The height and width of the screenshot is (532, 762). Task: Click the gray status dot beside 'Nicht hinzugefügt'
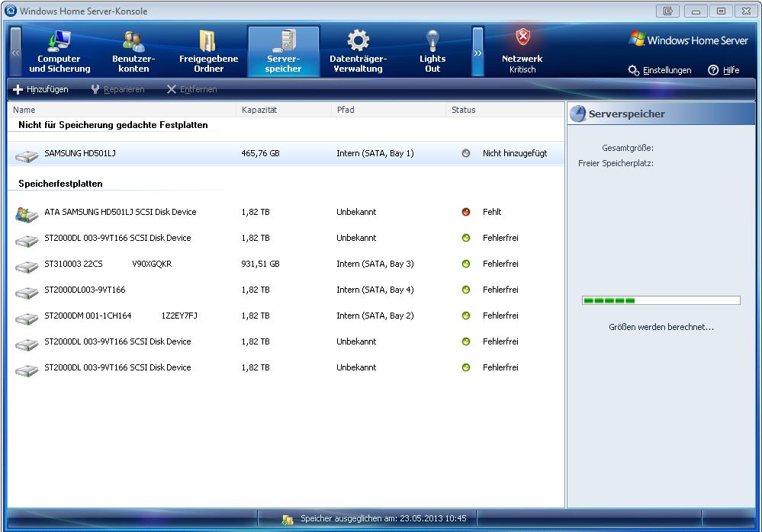[466, 153]
